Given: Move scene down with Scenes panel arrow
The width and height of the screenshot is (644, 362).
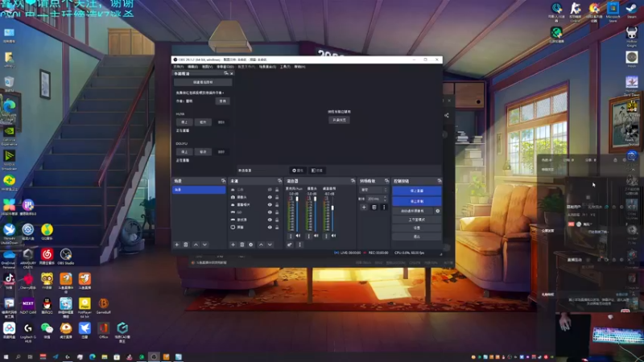Looking at the screenshot, I should tap(204, 245).
